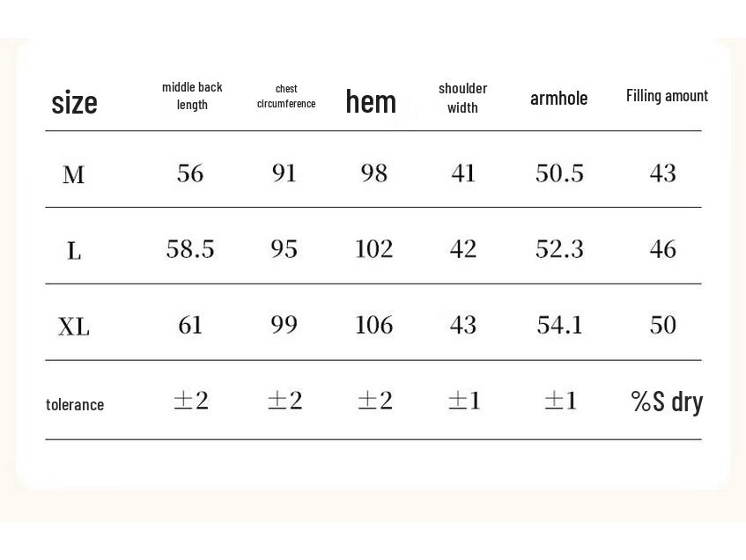Click the 'armhole' column header
This screenshot has width=746, height=560.
coord(558,98)
